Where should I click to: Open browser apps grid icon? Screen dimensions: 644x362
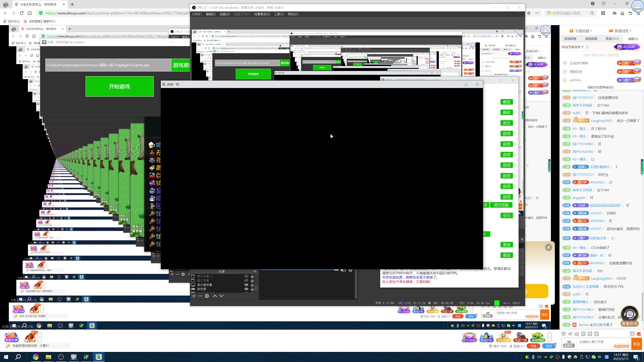603,13
